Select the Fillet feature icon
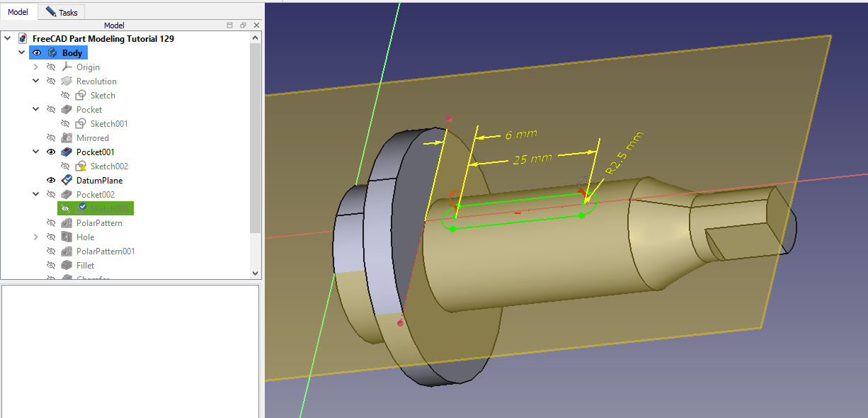 click(67, 266)
